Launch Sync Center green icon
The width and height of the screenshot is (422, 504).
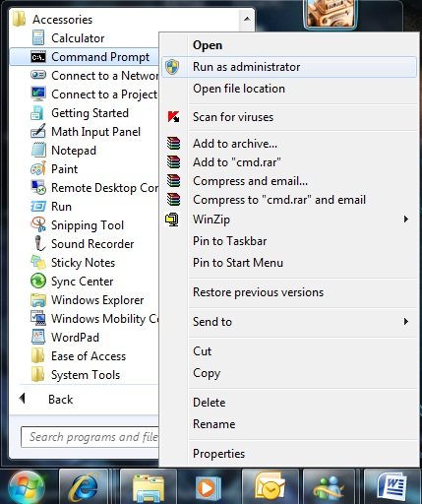38,281
